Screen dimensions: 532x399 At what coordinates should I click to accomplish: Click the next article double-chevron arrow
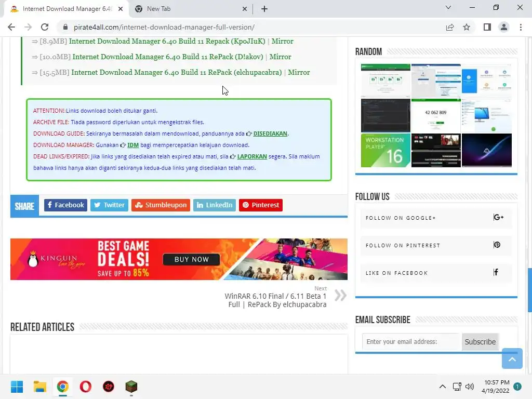(340, 295)
